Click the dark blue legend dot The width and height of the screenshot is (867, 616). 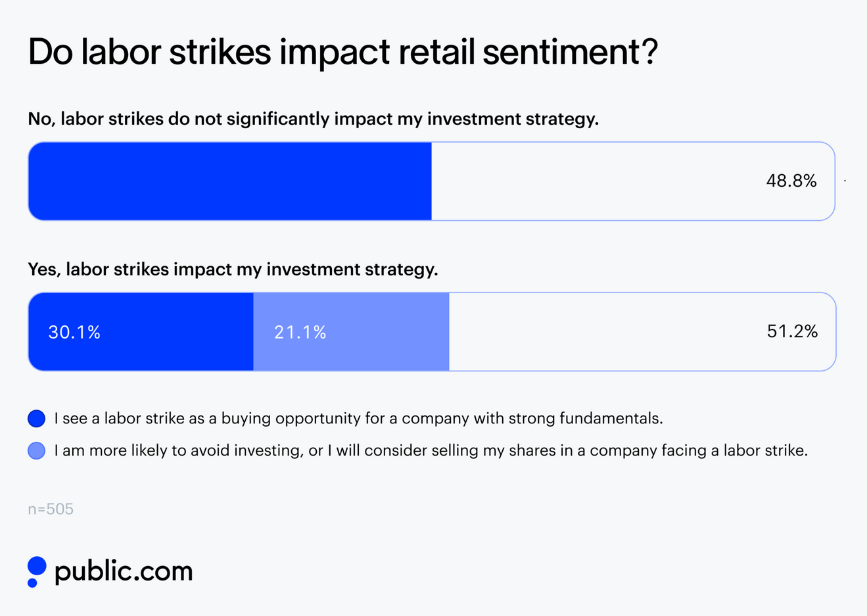coord(37,418)
